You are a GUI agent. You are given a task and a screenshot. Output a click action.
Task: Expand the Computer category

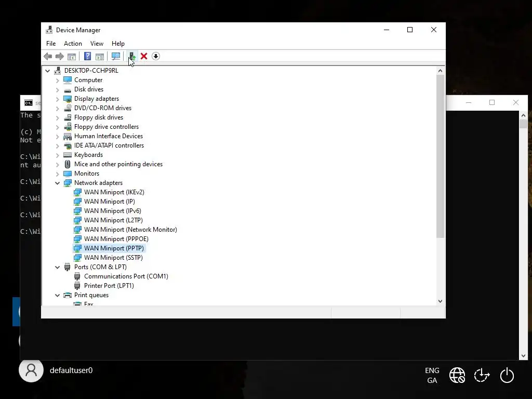pyautogui.click(x=57, y=81)
